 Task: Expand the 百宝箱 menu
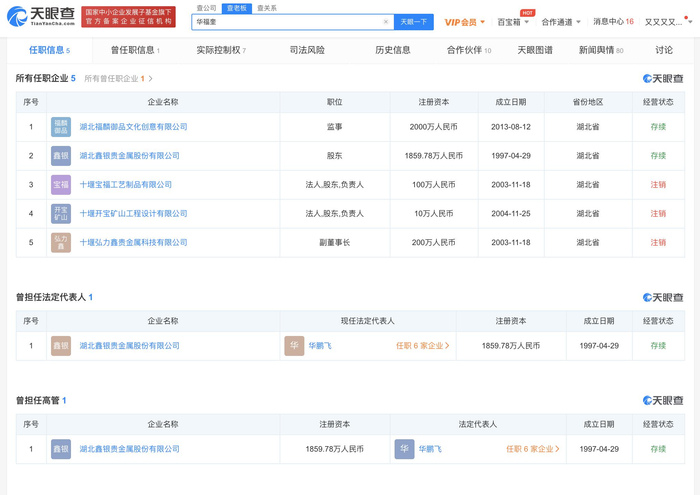[x=513, y=22]
